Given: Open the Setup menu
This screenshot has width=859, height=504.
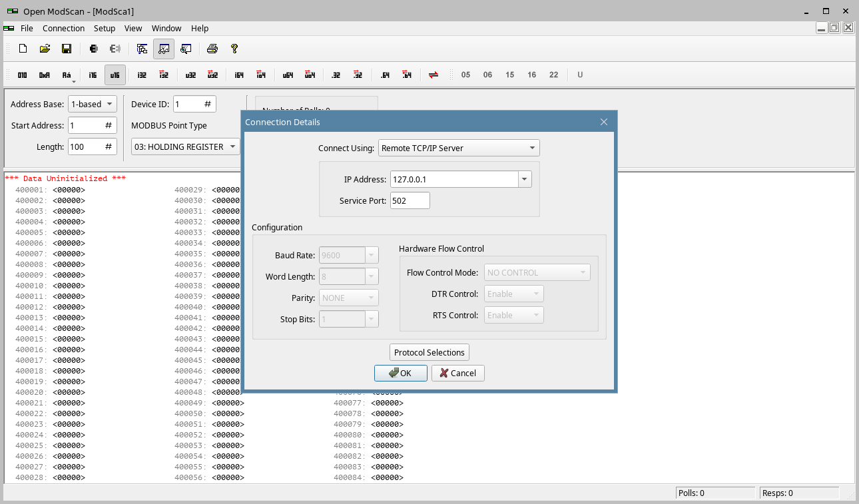Looking at the screenshot, I should click(105, 28).
